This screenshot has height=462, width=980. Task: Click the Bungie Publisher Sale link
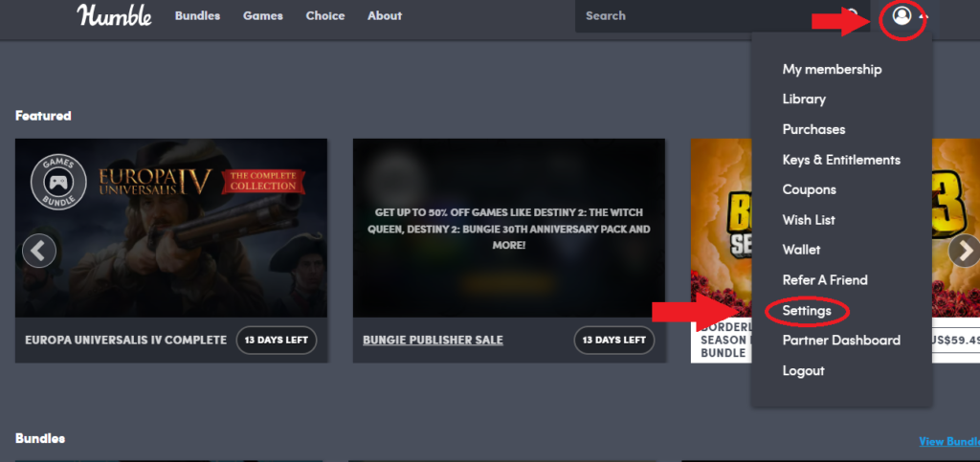point(433,341)
